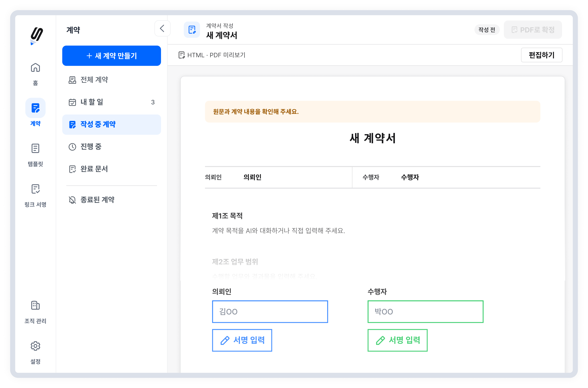Image resolution: width=588 pixels, height=388 pixels.
Task: Open the 템플릿 templates icon
Action: (35, 148)
